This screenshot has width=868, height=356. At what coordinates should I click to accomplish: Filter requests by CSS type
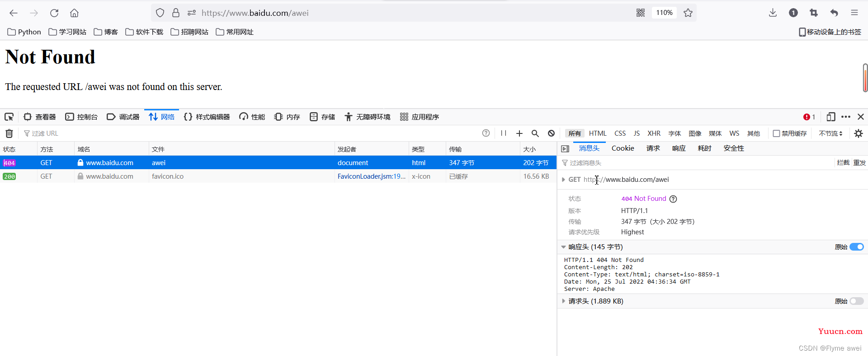[x=620, y=133]
